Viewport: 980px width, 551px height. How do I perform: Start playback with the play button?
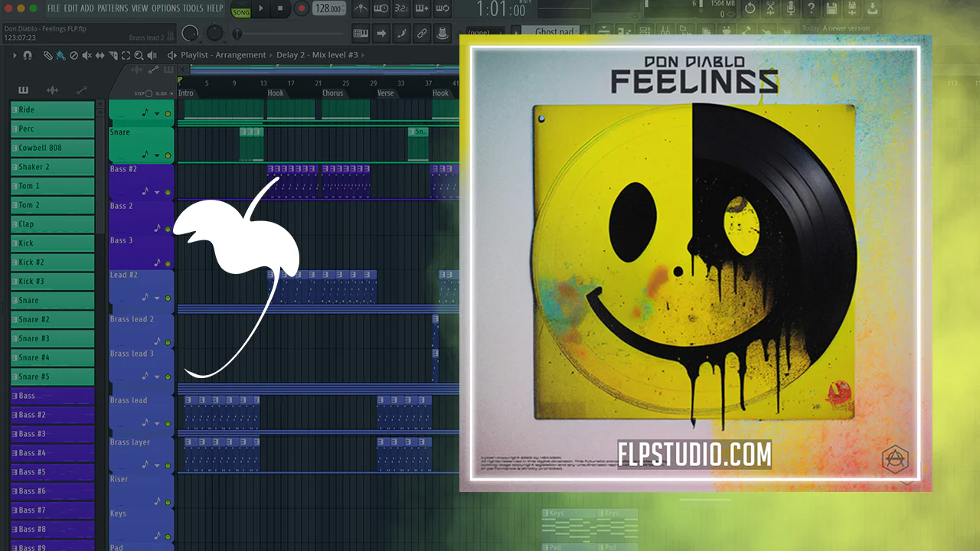point(261,8)
